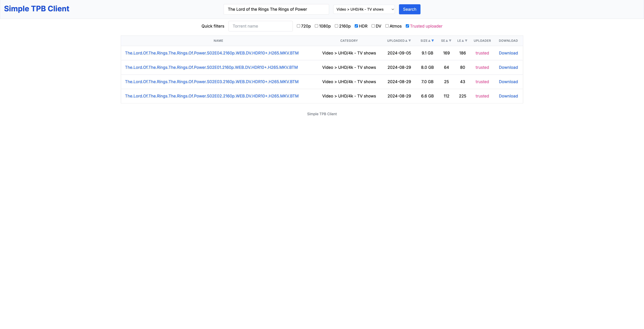Sort by Size ascending arrow
Screen dimensions: 644x329
(429, 41)
